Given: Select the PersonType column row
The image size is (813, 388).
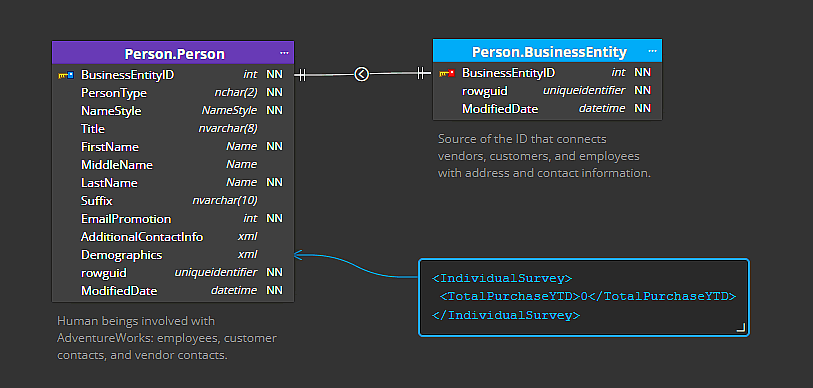Looking at the screenshot, I should pyautogui.click(x=173, y=93).
